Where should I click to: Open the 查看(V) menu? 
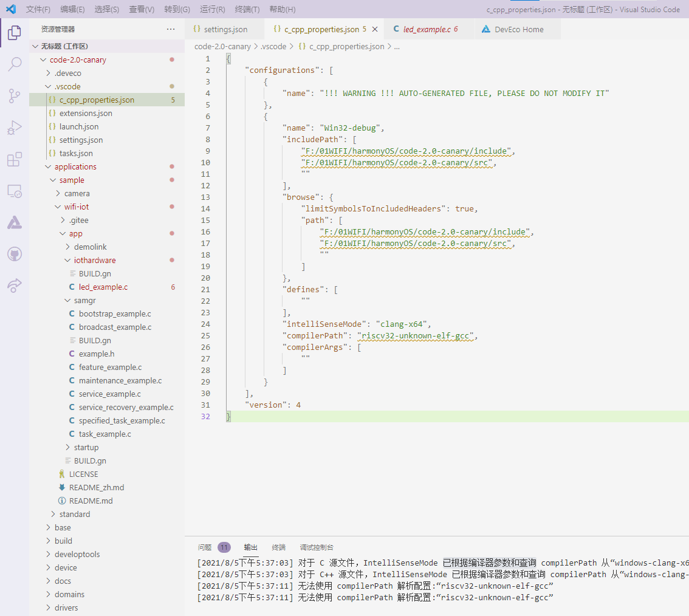142,9
